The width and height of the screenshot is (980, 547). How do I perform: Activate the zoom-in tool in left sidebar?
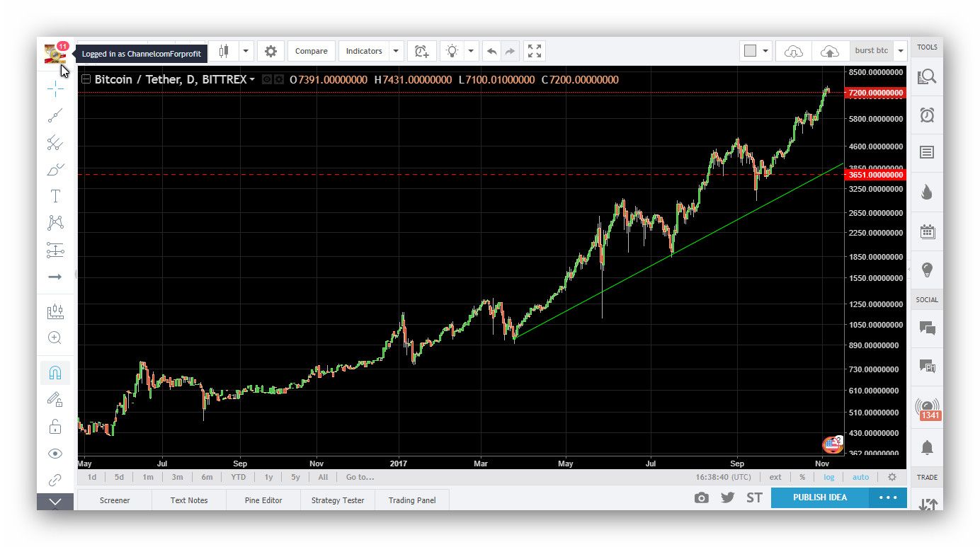point(55,338)
